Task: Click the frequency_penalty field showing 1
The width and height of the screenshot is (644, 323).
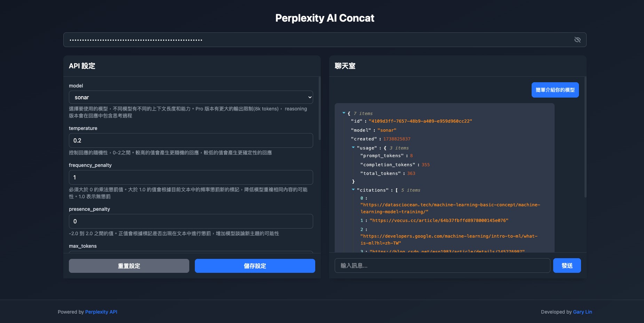Action: pyautogui.click(x=191, y=177)
